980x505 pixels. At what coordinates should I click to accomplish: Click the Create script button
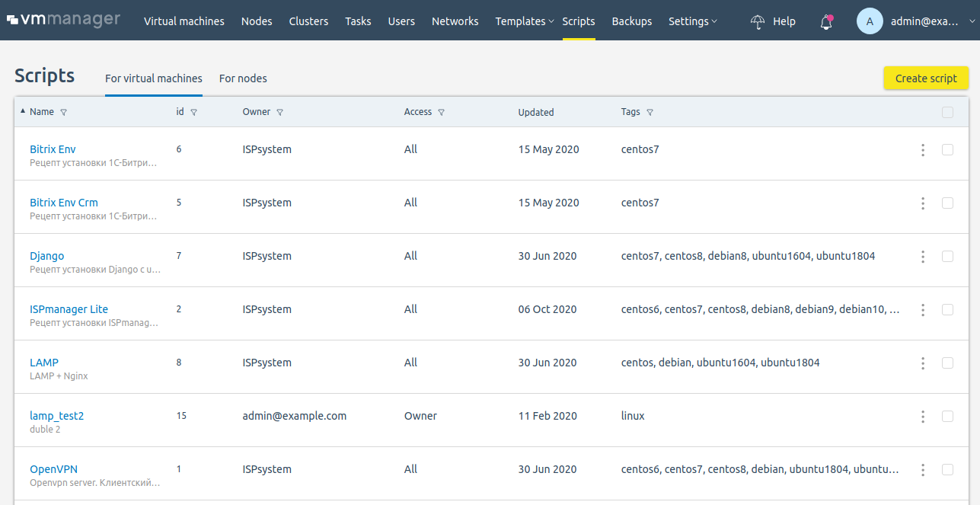coord(926,78)
